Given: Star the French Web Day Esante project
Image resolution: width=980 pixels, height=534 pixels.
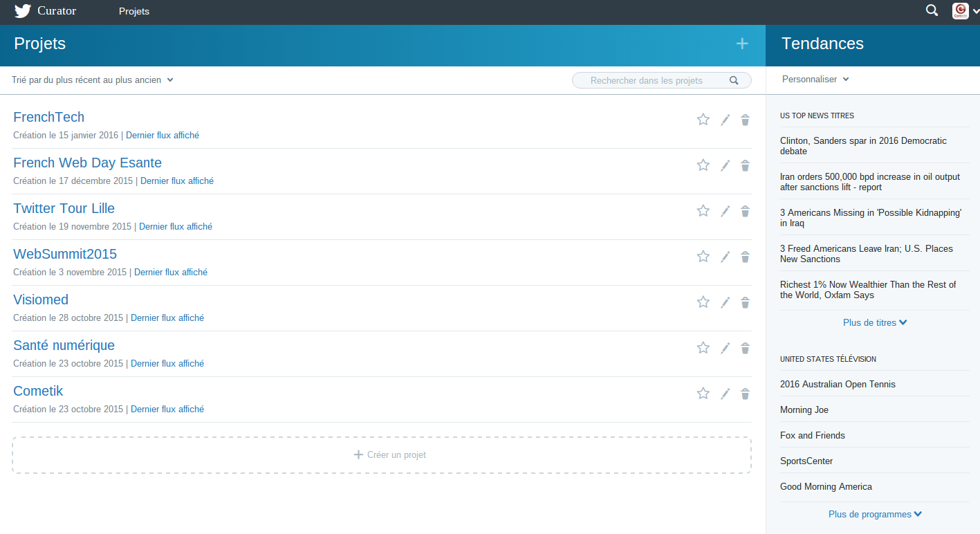Looking at the screenshot, I should [x=703, y=165].
